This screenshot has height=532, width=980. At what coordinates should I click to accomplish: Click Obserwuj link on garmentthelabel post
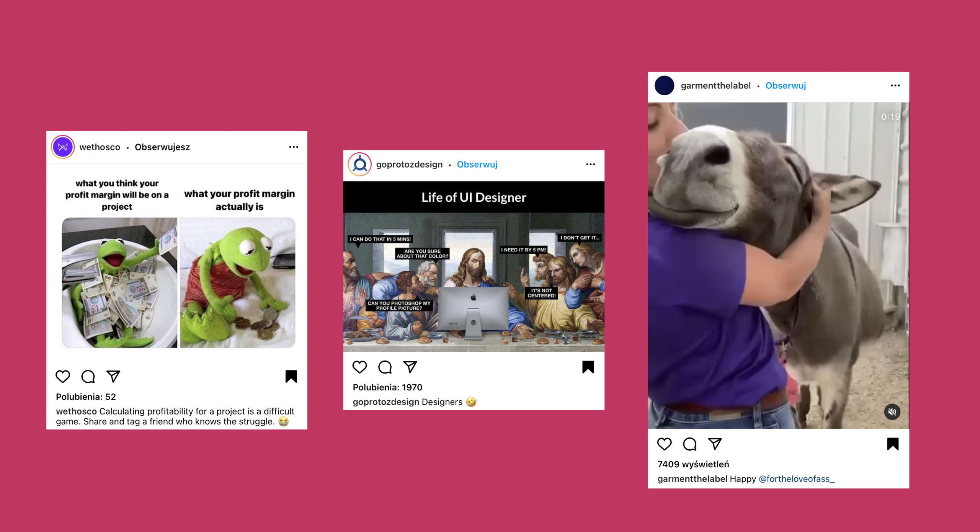(x=787, y=85)
